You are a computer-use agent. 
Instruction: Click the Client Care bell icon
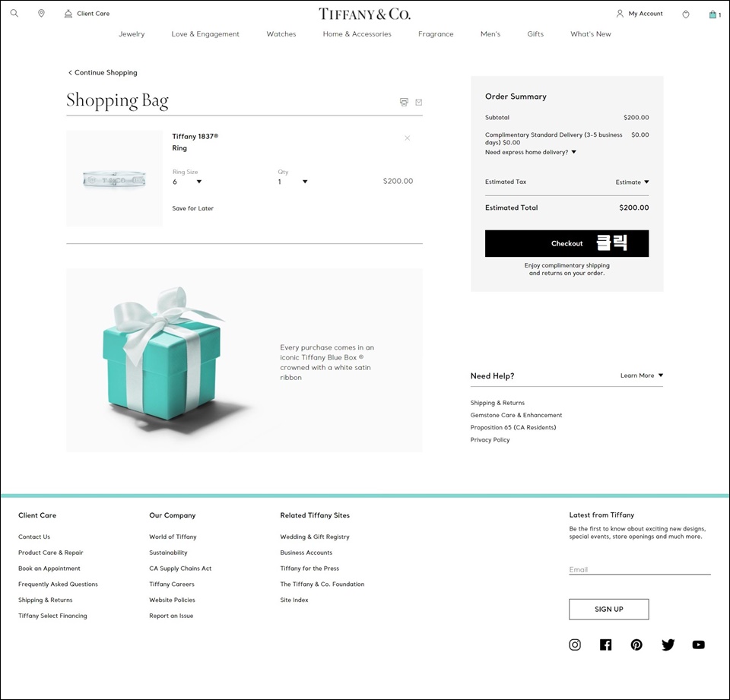(x=68, y=14)
